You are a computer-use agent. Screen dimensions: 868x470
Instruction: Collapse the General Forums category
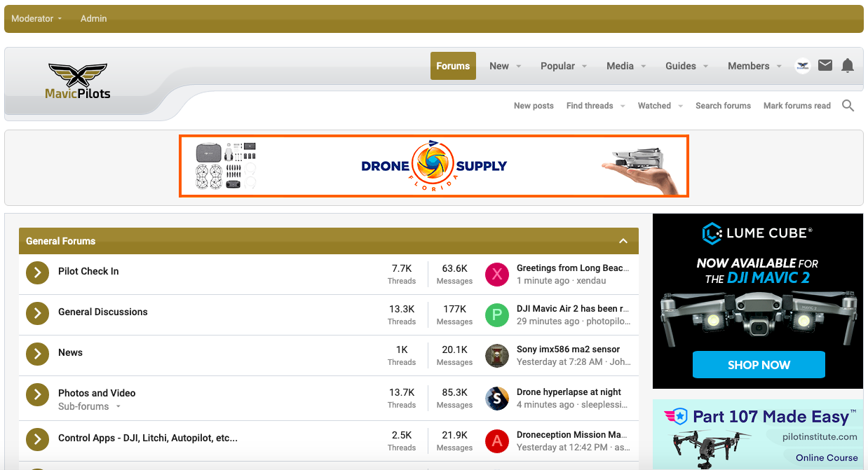tap(623, 241)
